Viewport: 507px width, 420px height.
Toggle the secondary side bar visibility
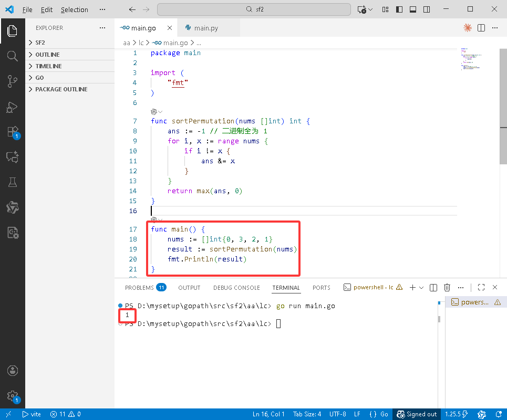coord(427,9)
